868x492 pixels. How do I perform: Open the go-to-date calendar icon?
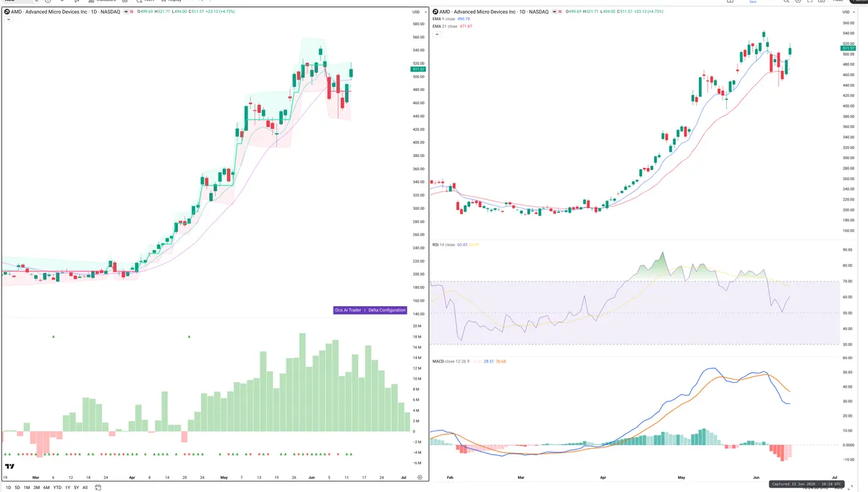[97, 488]
